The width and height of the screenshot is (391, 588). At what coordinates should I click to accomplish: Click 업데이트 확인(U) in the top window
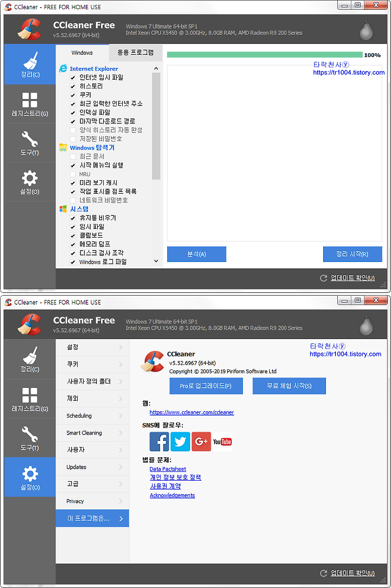pyautogui.click(x=352, y=278)
